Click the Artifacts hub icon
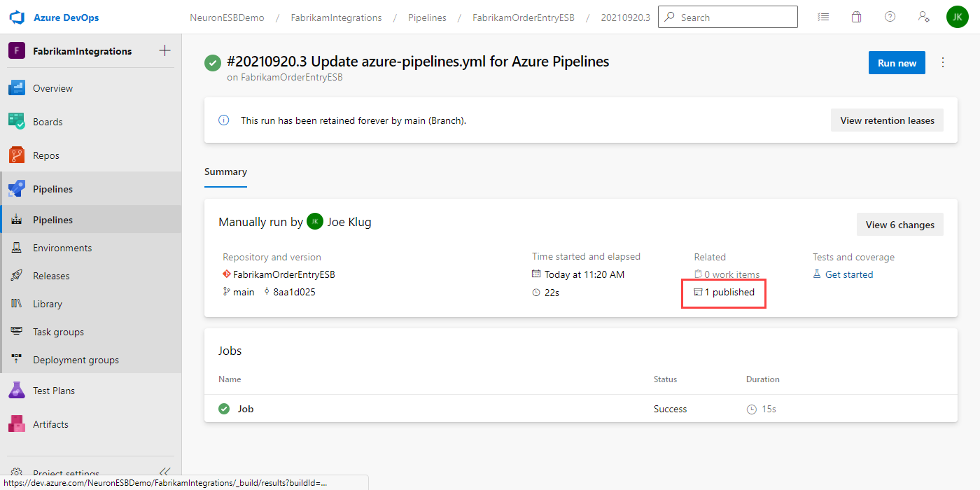The image size is (980, 490). pos(17,424)
